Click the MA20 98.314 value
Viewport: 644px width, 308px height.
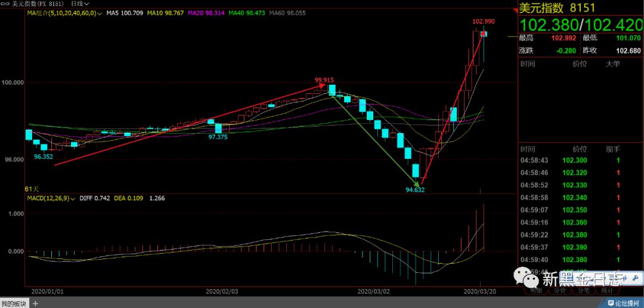(206, 13)
